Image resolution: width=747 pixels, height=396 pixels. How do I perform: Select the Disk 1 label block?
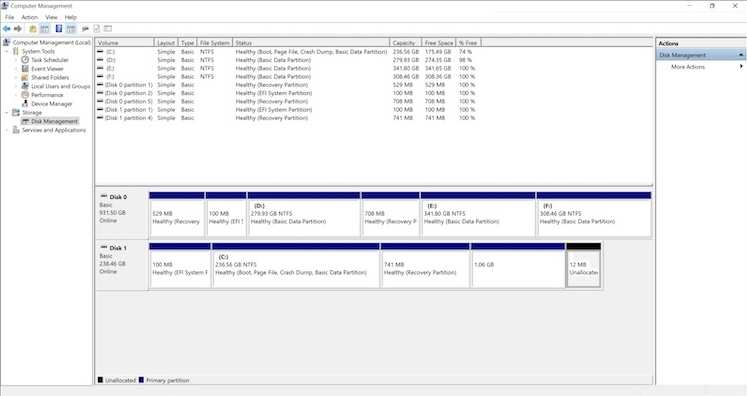(x=122, y=265)
